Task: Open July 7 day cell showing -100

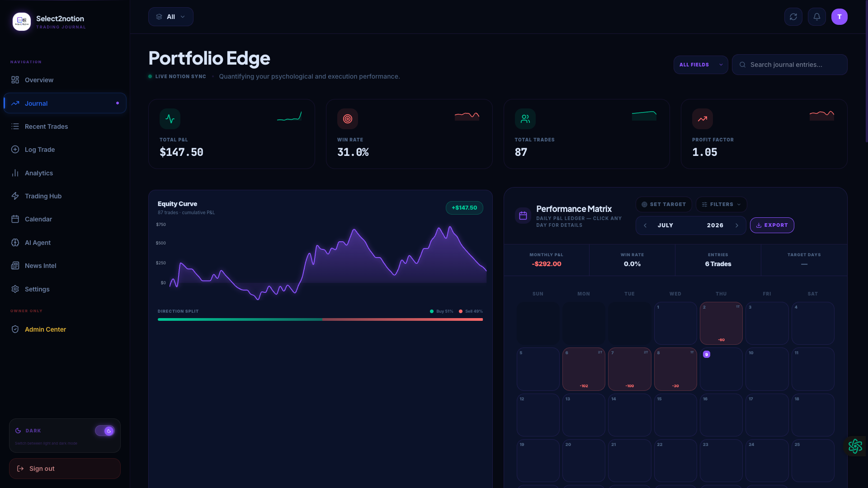Action: [629, 369]
